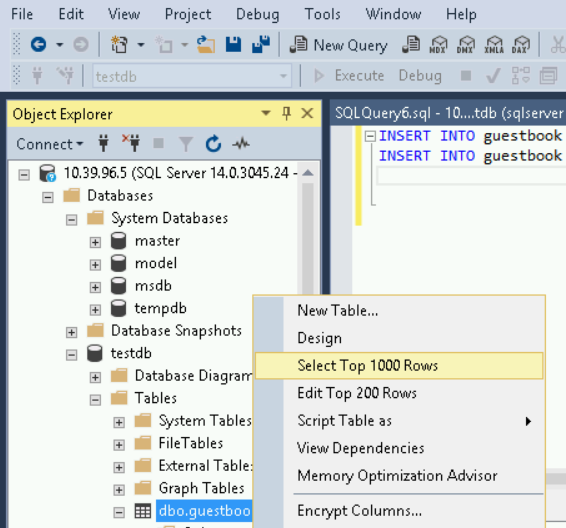Switch to the SQLQuery6.sql tab
Image resolution: width=566 pixels, height=528 pixels.
coord(448,113)
